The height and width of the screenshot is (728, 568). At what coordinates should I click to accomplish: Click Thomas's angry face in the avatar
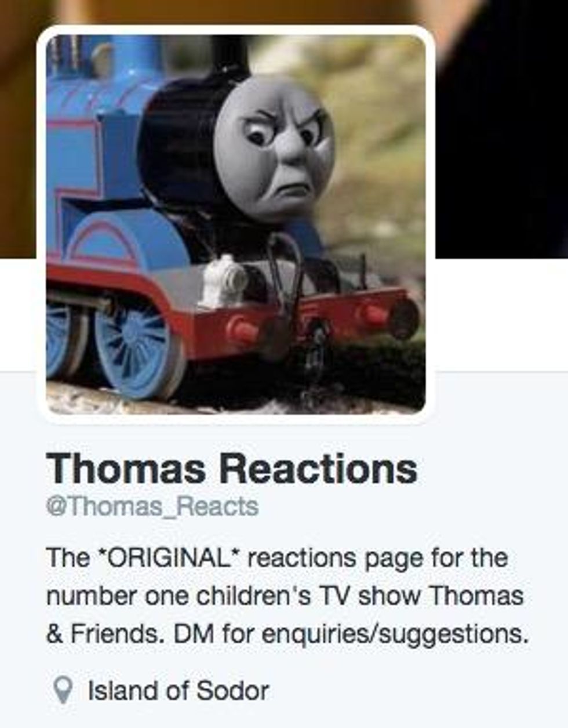click(274, 148)
